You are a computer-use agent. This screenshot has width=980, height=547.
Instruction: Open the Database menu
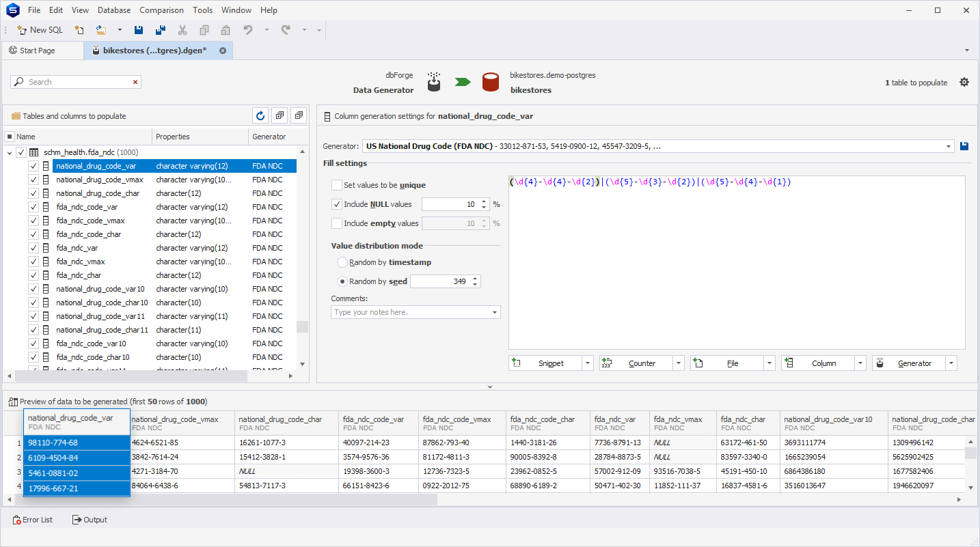click(x=114, y=10)
